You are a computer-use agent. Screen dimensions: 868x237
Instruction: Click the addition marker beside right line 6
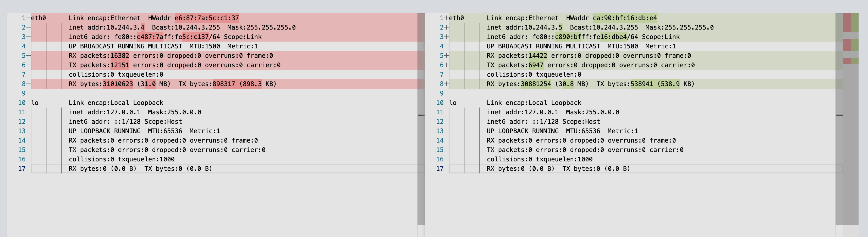coord(446,65)
